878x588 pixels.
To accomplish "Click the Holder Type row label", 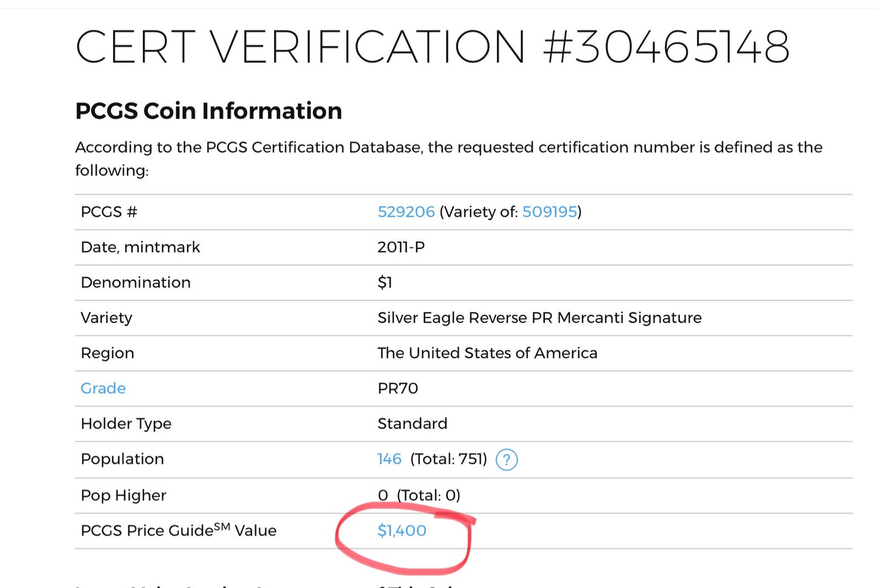I will tap(126, 423).
